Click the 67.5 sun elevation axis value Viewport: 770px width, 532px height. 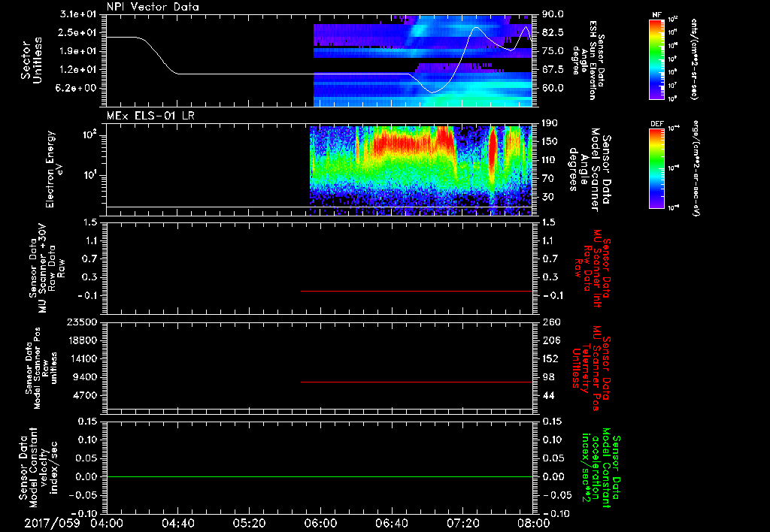(x=553, y=70)
